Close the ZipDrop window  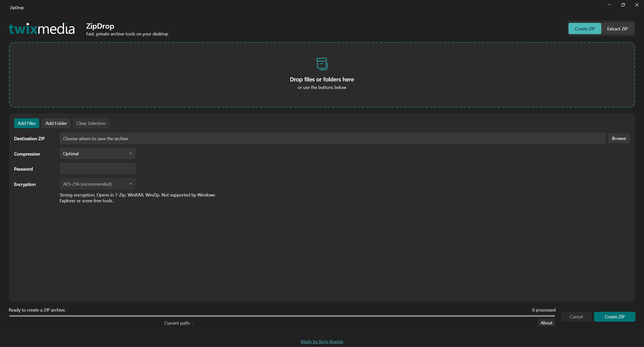[637, 5]
